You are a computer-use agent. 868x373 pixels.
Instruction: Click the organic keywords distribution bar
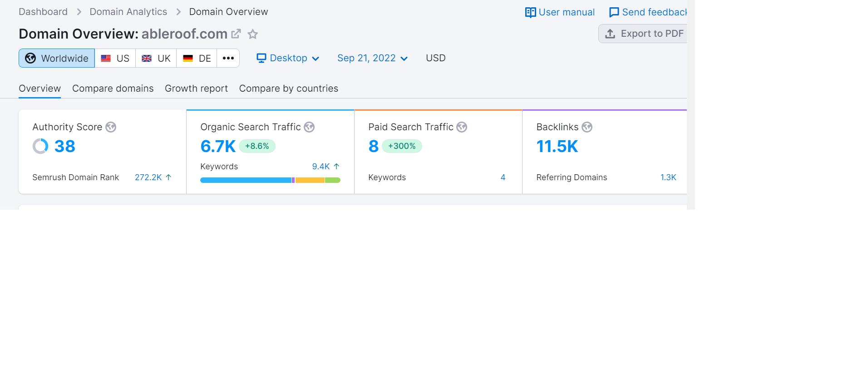pyautogui.click(x=270, y=180)
